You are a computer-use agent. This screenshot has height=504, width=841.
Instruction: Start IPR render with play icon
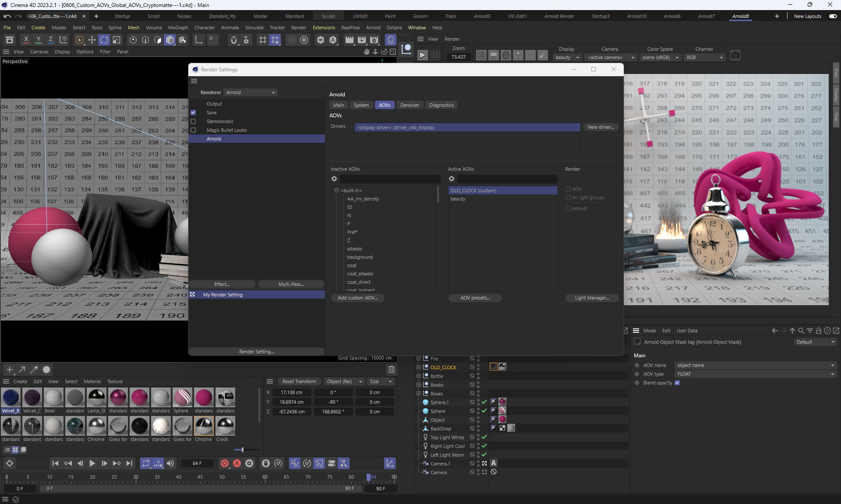pyautogui.click(x=422, y=55)
